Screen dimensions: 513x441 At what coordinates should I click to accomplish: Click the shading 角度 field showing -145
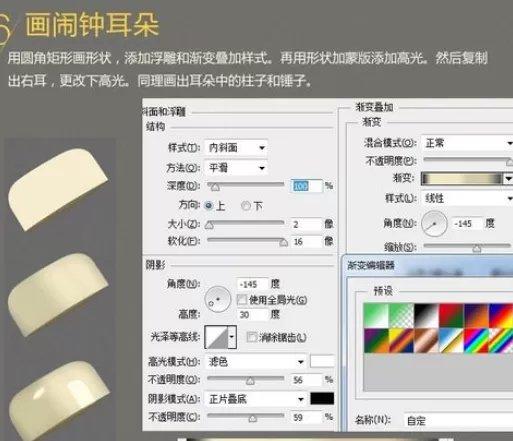pyautogui.click(x=253, y=284)
